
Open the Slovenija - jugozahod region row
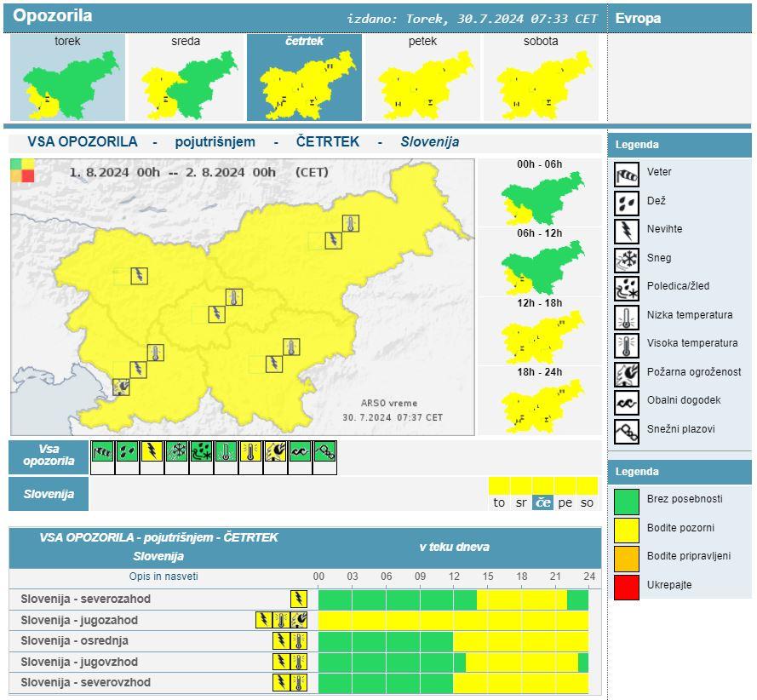click(79, 620)
